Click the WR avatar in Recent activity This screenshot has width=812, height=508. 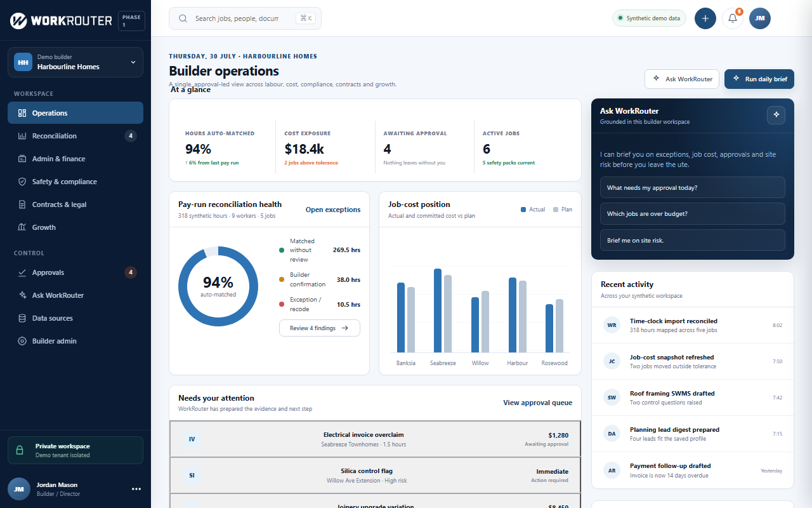pyautogui.click(x=612, y=325)
